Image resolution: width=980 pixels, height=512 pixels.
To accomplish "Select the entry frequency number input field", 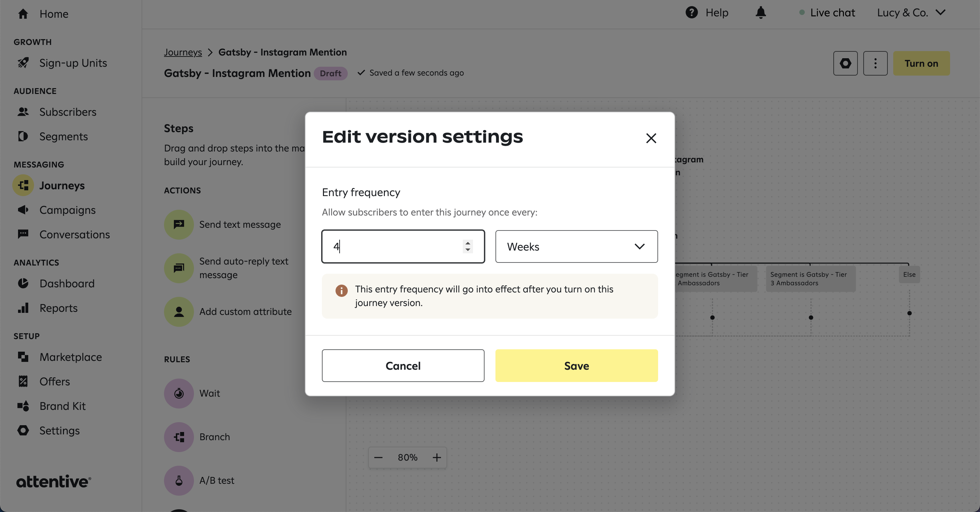I will click(x=403, y=246).
